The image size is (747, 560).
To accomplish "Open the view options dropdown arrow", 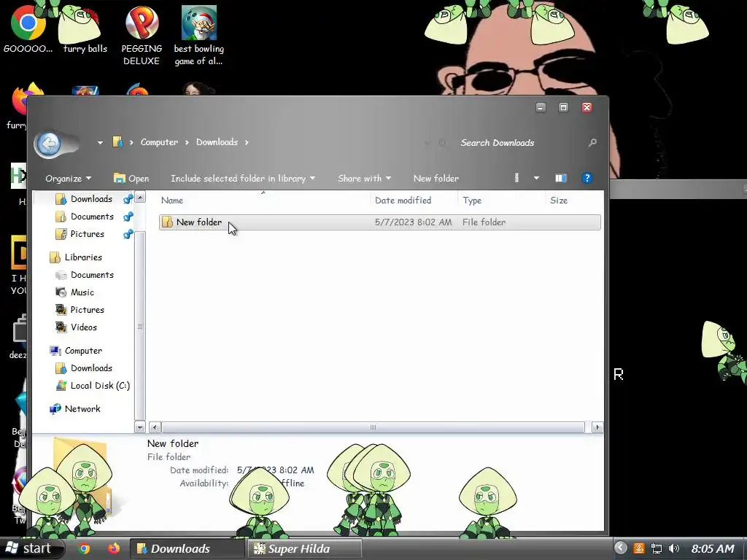I will click(x=536, y=178).
